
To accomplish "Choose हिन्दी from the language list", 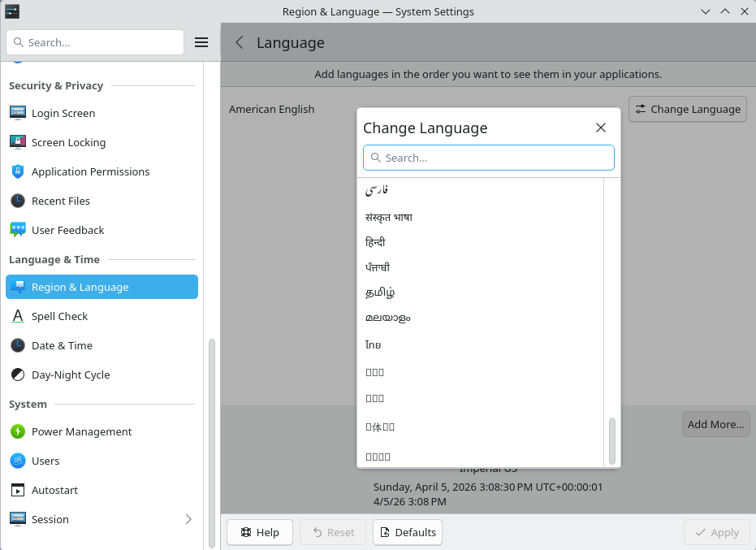I will coord(375,242).
